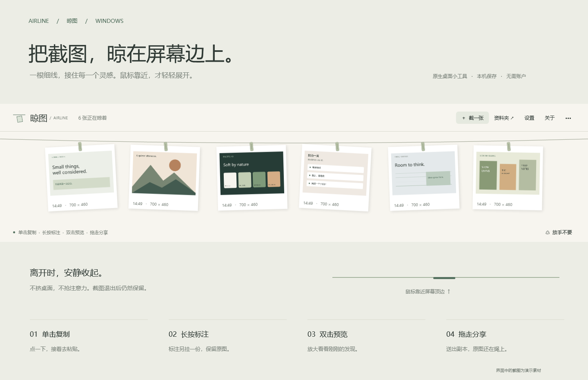The image size is (588, 380).
Task: Select the 关于 about menu item
Action: (550, 118)
